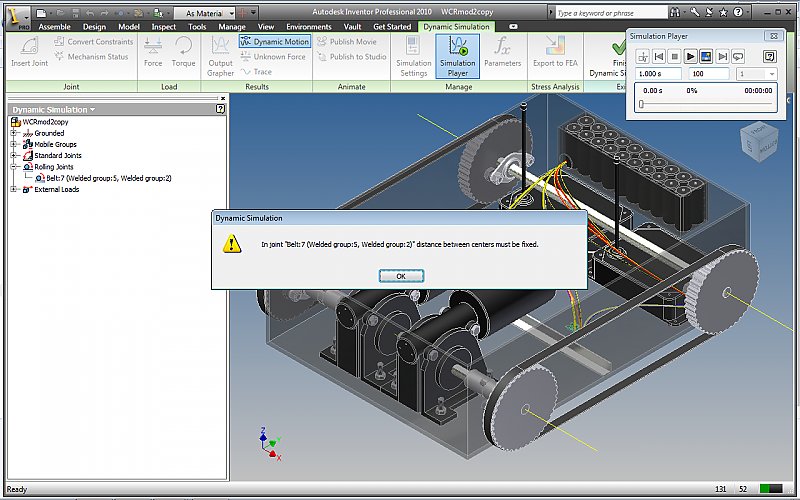
Task: Collapse the Rolling Joints node
Action: pyautogui.click(x=14, y=167)
